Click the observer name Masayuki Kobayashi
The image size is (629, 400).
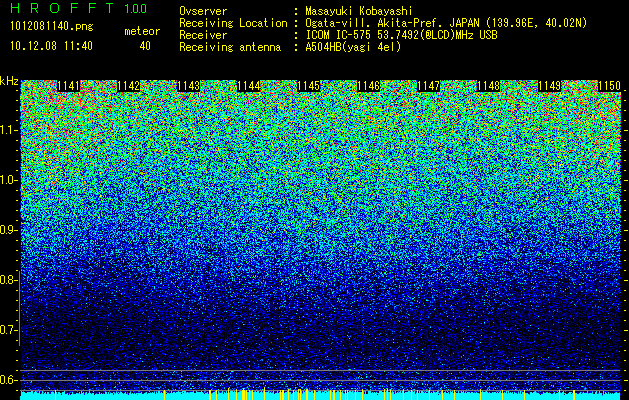[358, 11]
